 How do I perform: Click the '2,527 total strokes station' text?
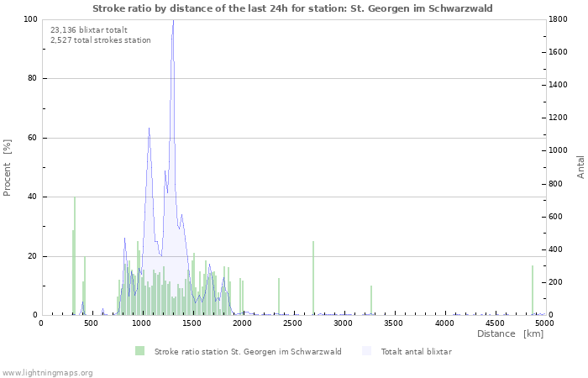click(x=101, y=40)
